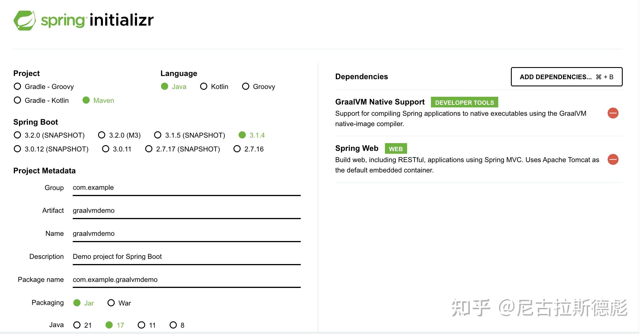This screenshot has width=644, height=334.
Task: Click the DEVELOPER TOOLS badge
Action: point(464,102)
